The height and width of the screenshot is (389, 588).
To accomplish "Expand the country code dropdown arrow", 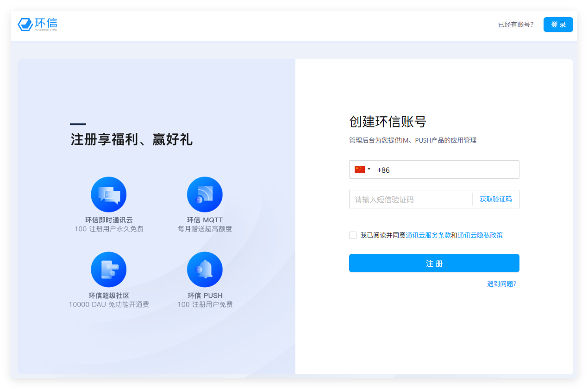I will pos(369,169).
